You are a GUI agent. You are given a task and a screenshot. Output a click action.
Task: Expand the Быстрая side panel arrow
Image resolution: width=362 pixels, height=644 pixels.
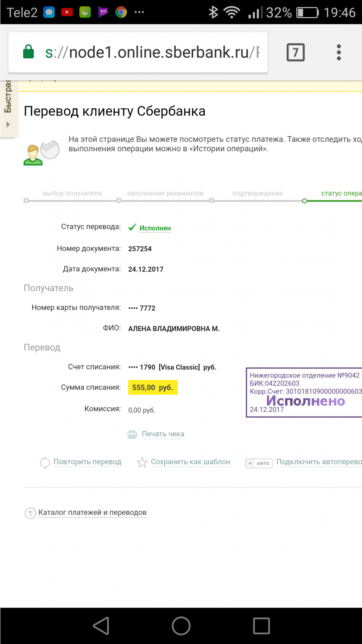click(8, 125)
